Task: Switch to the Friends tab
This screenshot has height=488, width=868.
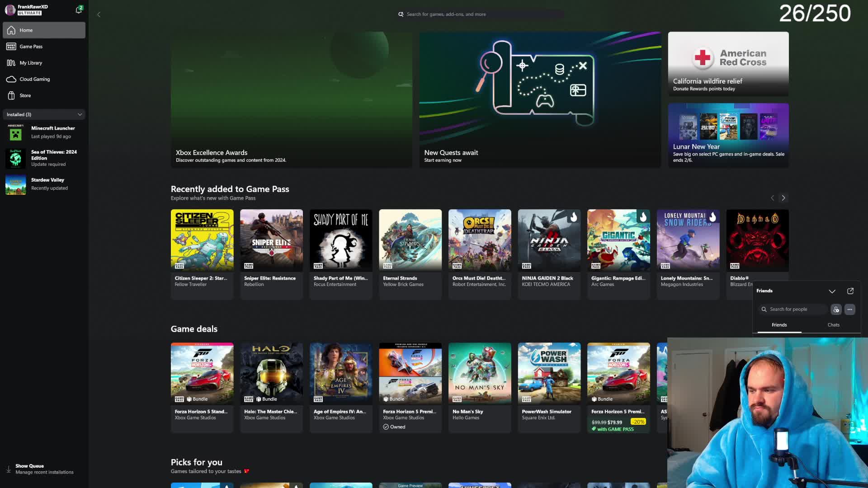Action: [779, 325]
